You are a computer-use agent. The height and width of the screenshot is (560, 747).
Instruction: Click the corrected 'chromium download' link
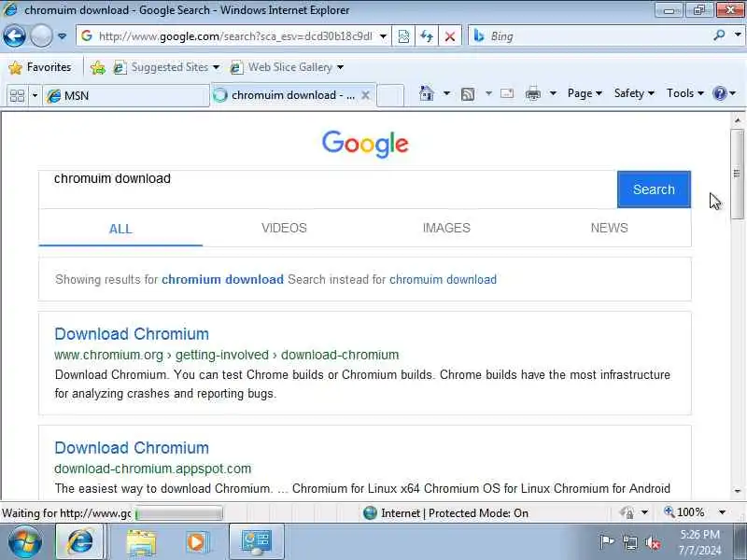pyautogui.click(x=222, y=279)
